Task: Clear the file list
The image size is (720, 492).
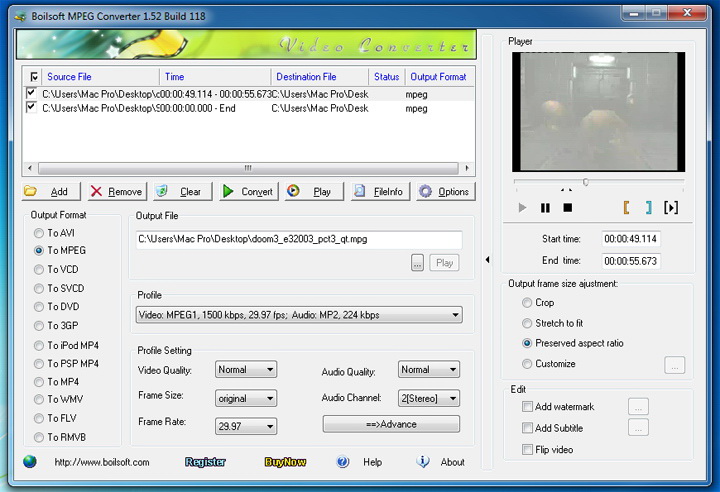Action: (x=179, y=191)
